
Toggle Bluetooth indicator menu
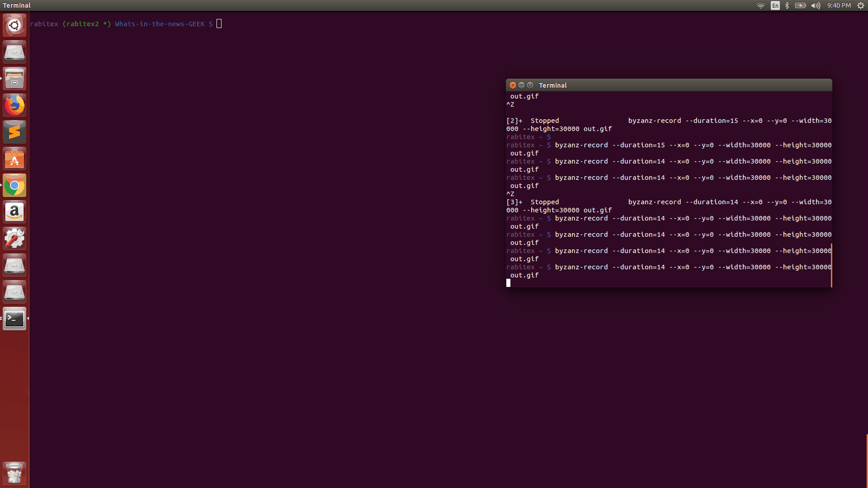pos(787,5)
